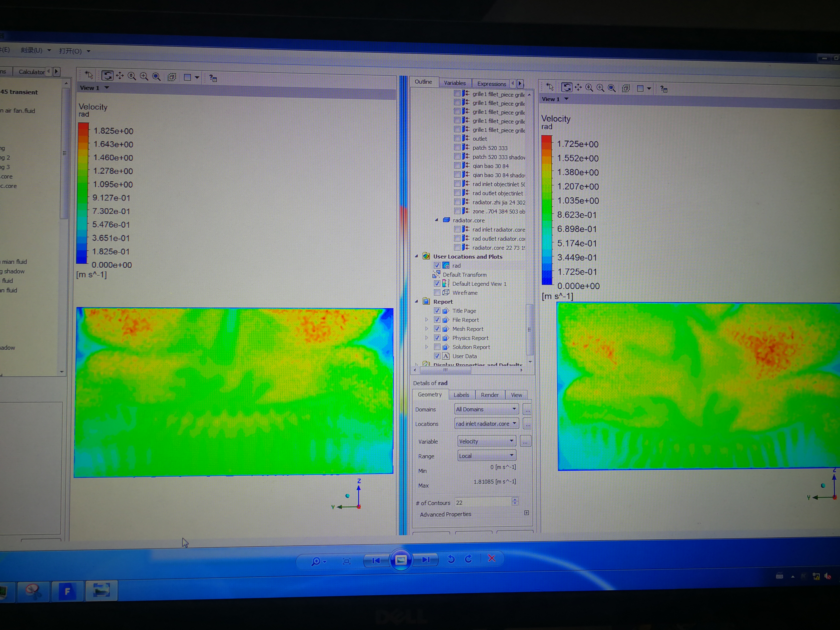Toggle the Title Page report checkbox

[437, 311]
